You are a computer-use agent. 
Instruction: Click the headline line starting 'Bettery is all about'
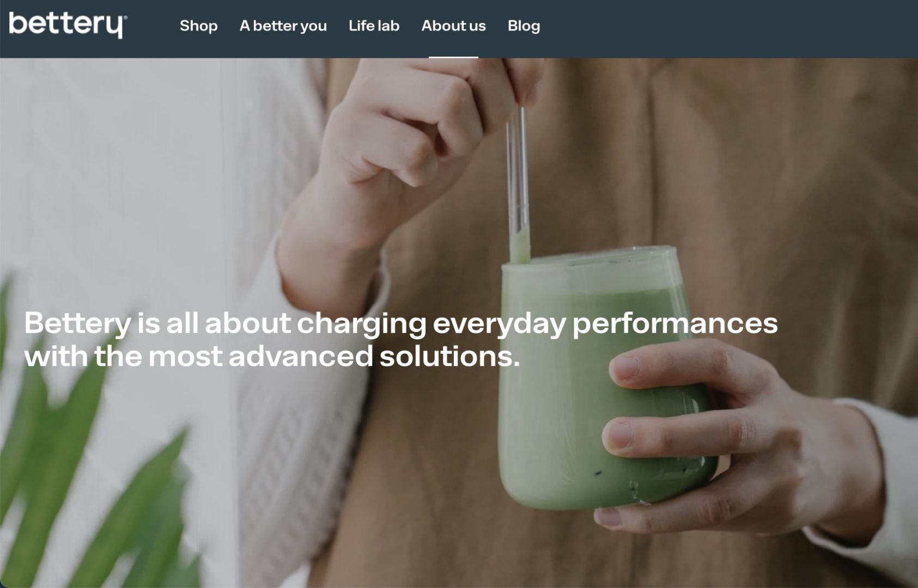click(x=401, y=323)
